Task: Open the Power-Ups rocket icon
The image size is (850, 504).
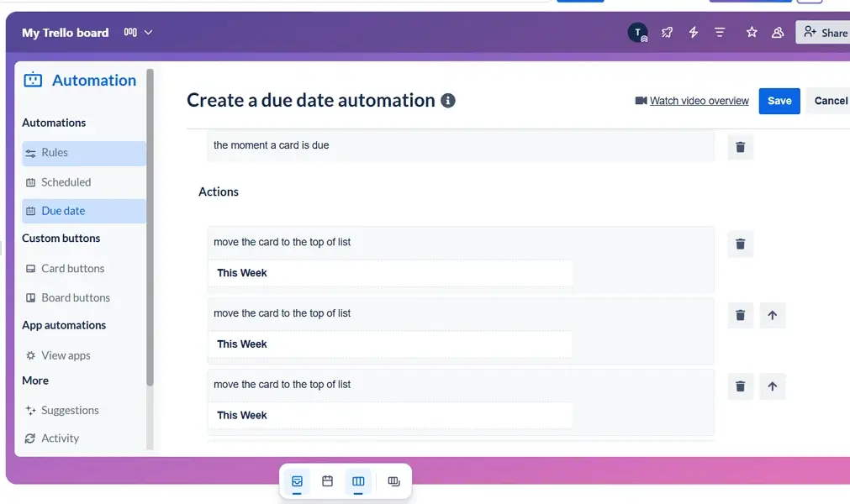Action: click(667, 32)
